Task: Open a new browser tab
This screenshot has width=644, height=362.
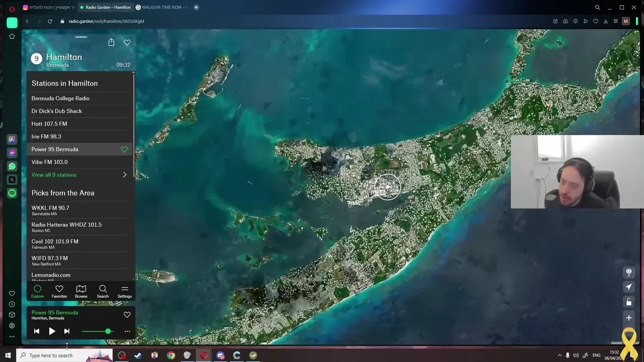Action: click(196, 7)
